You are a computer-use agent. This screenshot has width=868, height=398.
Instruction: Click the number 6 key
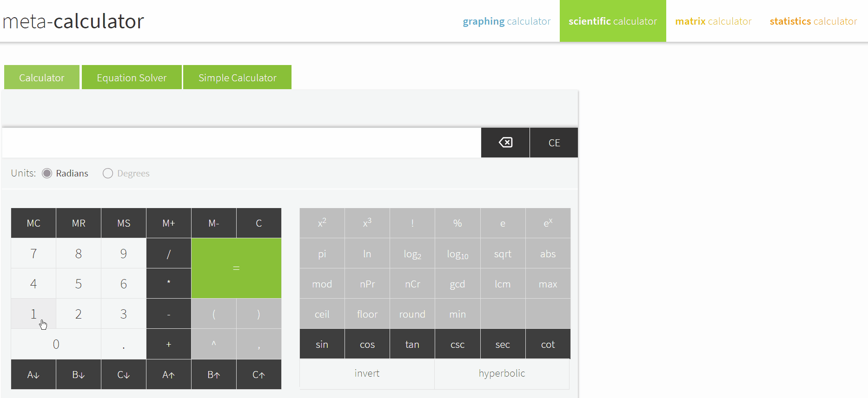[x=124, y=283]
